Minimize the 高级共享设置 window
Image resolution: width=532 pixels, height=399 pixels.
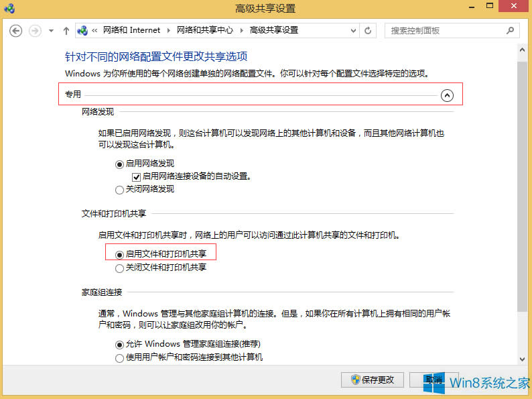471,7
